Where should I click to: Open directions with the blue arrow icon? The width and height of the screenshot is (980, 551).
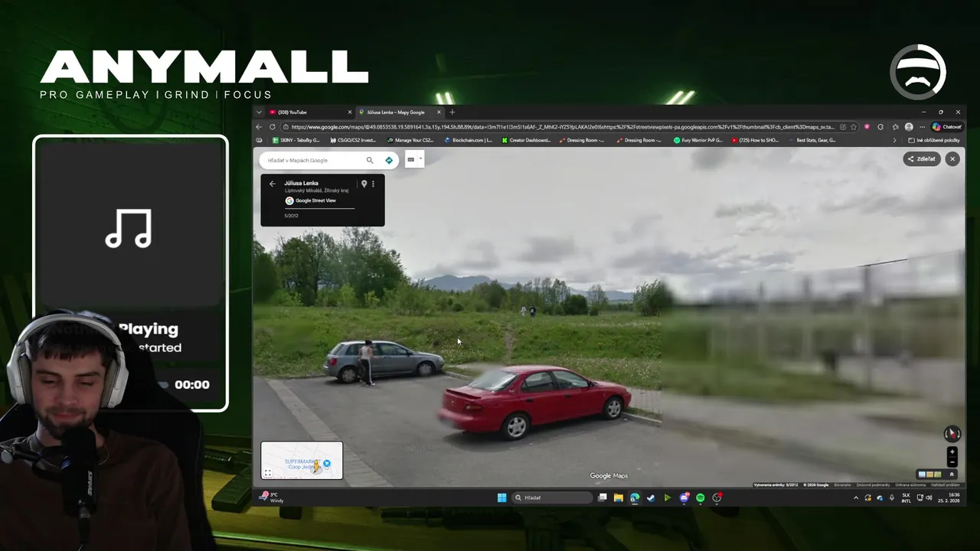coord(389,160)
